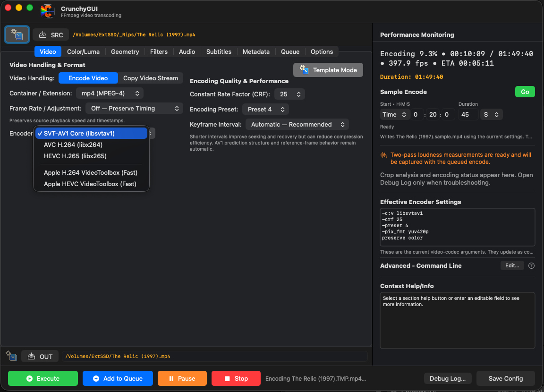Enable Template Mode

tap(328, 70)
